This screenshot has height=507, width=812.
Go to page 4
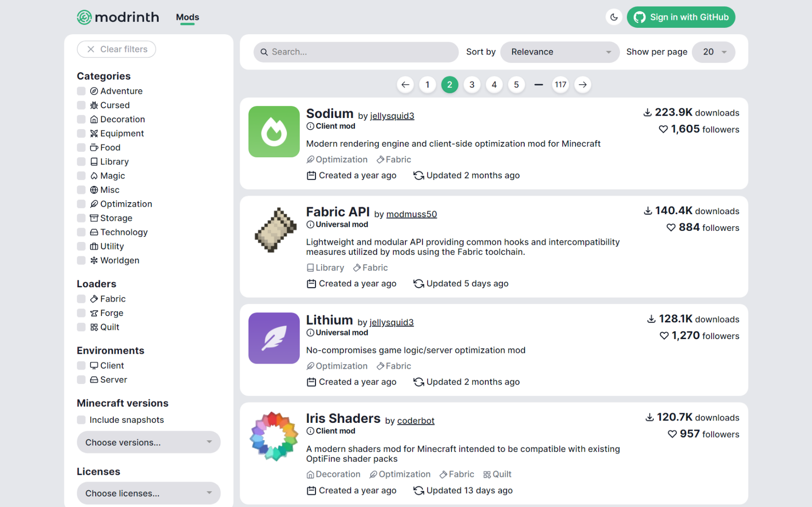pyautogui.click(x=494, y=85)
